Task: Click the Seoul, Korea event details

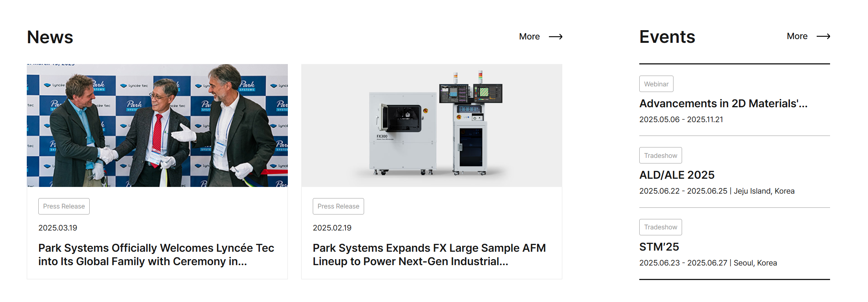Action: pos(708,263)
